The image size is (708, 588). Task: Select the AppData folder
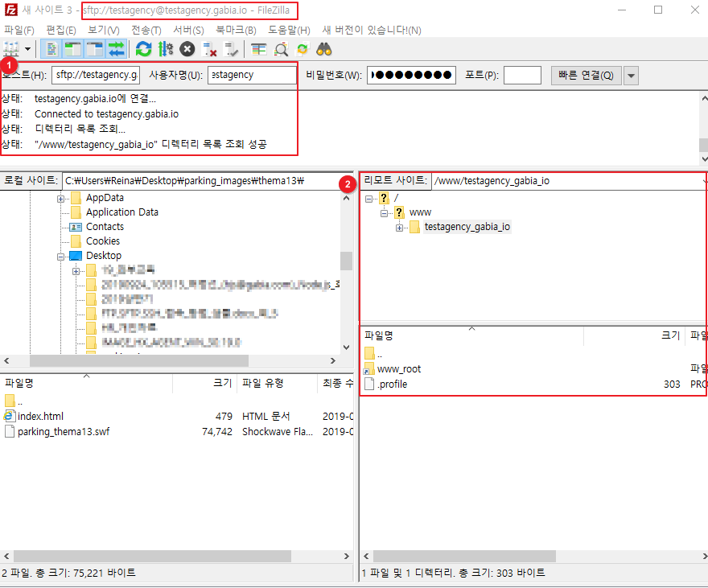tap(105, 198)
